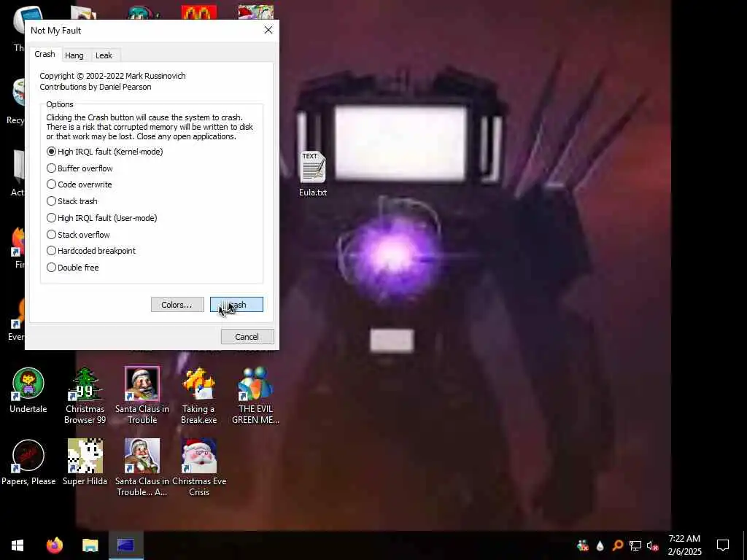Click the muted volume tray icon
The width and height of the screenshot is (747, 560).
click(653, 545)
